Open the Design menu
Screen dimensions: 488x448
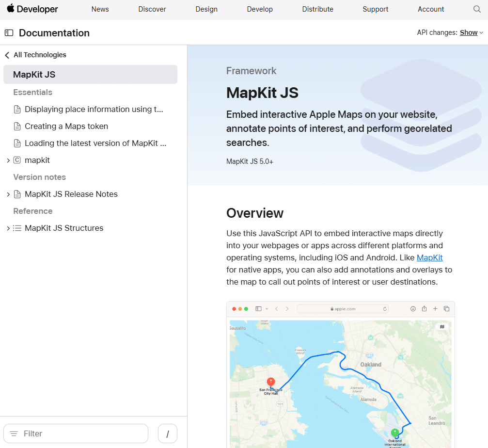206,9
